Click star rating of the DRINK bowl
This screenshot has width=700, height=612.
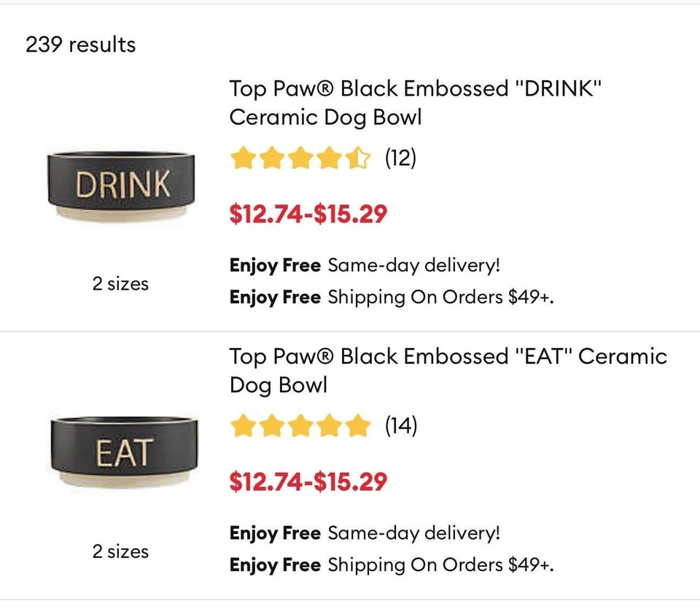click(300, 158)
